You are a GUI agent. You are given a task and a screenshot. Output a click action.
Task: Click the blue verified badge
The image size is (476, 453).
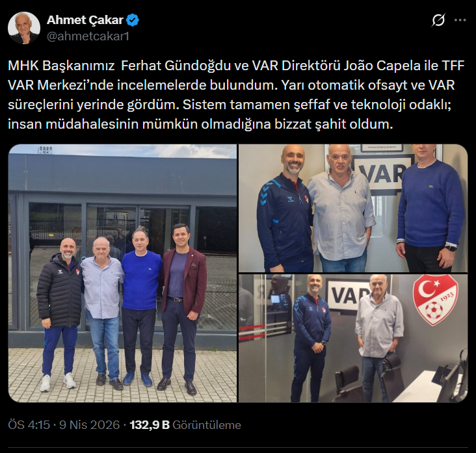pyautogui.click(x=133, y=20)
